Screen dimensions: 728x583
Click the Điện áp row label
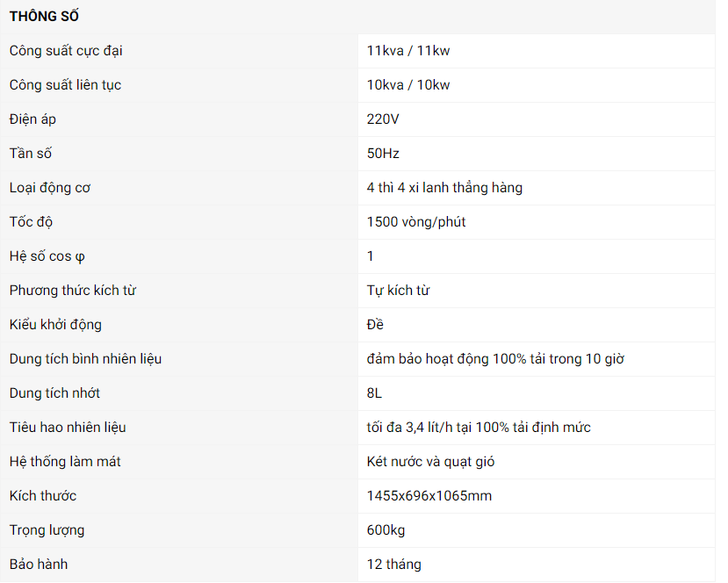tap(32, 119)
